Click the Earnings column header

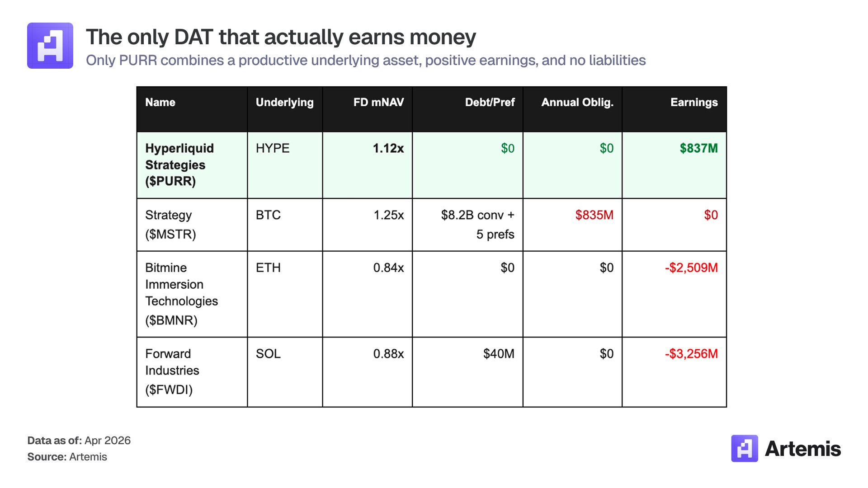click(x=693, y=103)
